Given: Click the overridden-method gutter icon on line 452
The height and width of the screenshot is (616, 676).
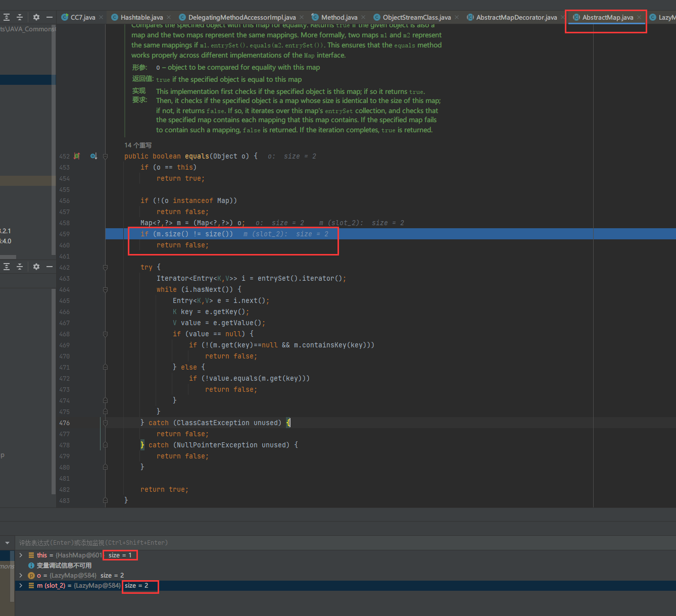Looking at the screenshot, I should [93, 156].
